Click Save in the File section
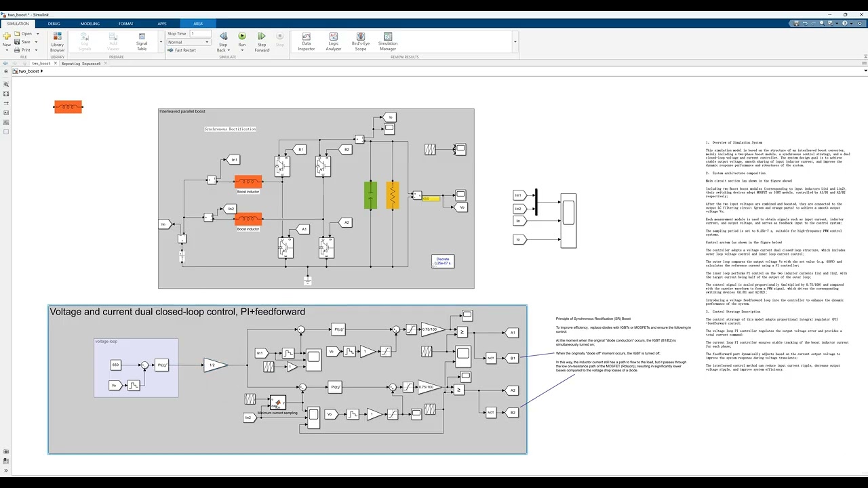This screenshot has width=868, height=488. pyautogui.click(x=23, y=41)
